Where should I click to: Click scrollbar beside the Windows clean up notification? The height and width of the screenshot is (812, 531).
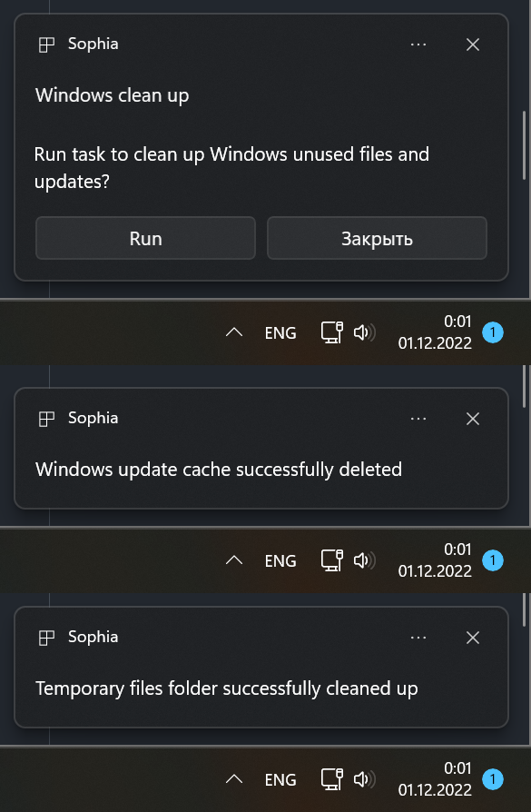[x=525, y=145]
